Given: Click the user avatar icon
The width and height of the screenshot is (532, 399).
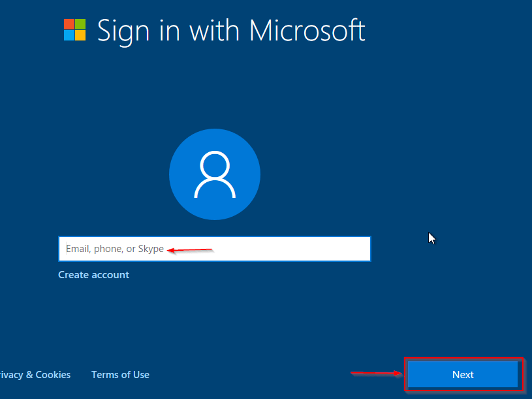Looking at the screenshot, I should (215, 174).
